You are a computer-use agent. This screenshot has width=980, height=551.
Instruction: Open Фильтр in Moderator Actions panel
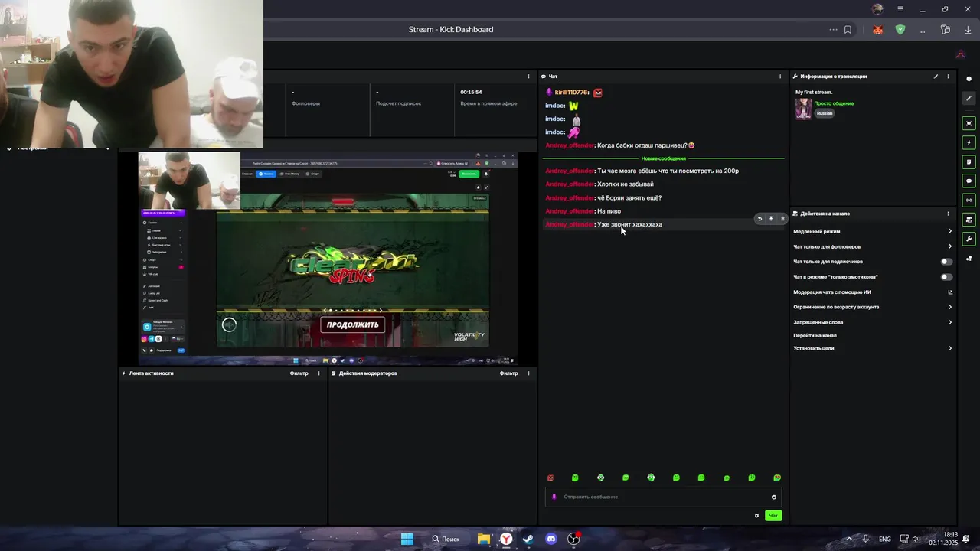click(508, 373)
